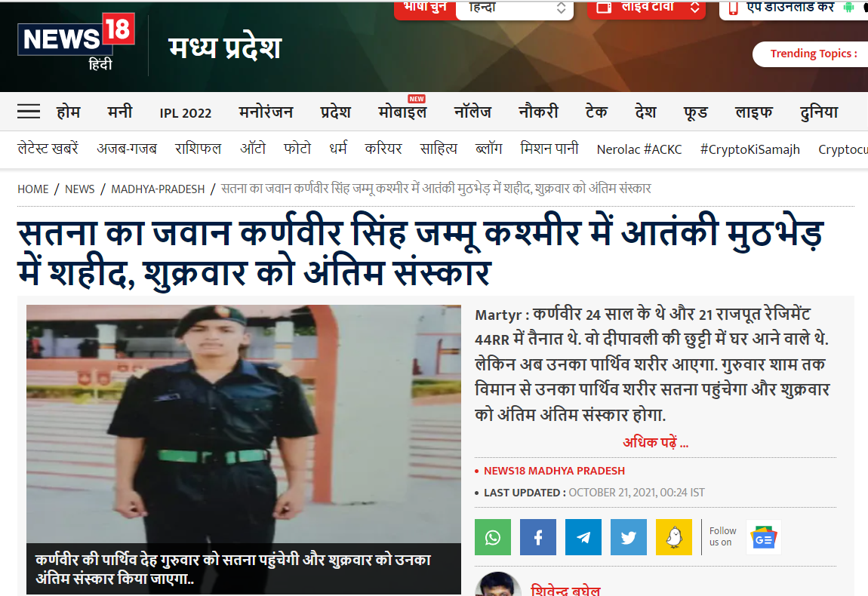Follow on Google News icon
The height and width of the screenshot is (596, 868).
(x=763, y=537)
